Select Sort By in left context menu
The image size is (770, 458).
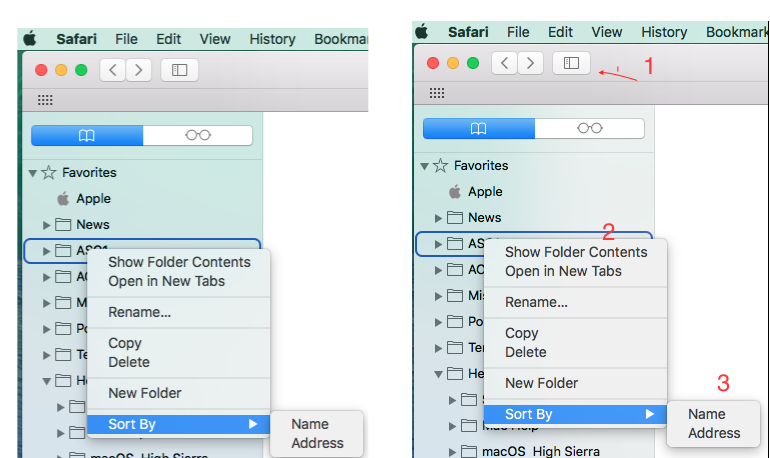click(179, 424)
